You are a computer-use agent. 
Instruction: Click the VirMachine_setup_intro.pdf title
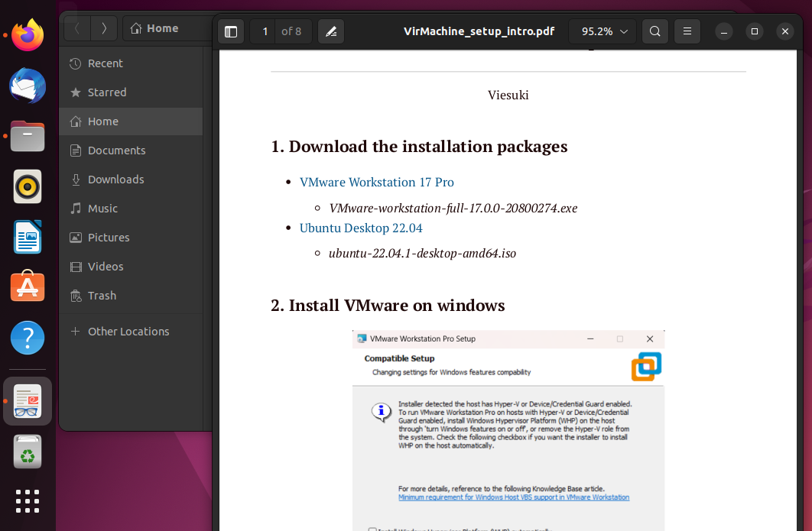[x=479, y=31]
